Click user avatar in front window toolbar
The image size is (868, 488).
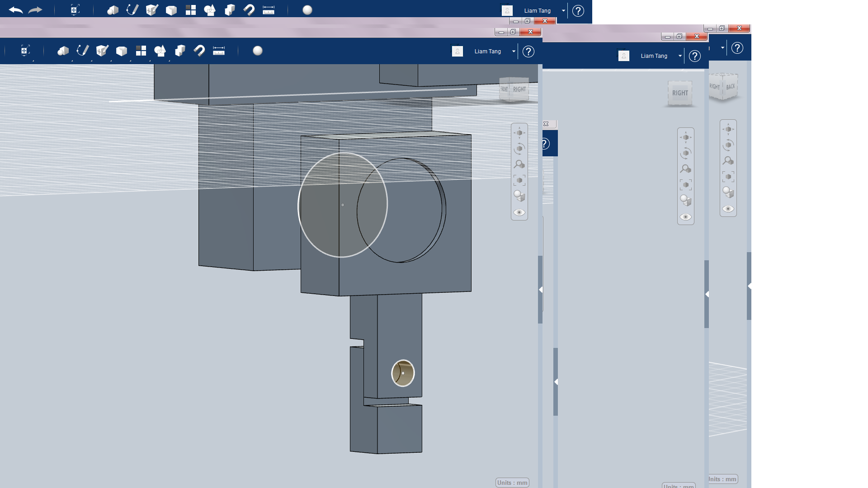tap(458, 51)
